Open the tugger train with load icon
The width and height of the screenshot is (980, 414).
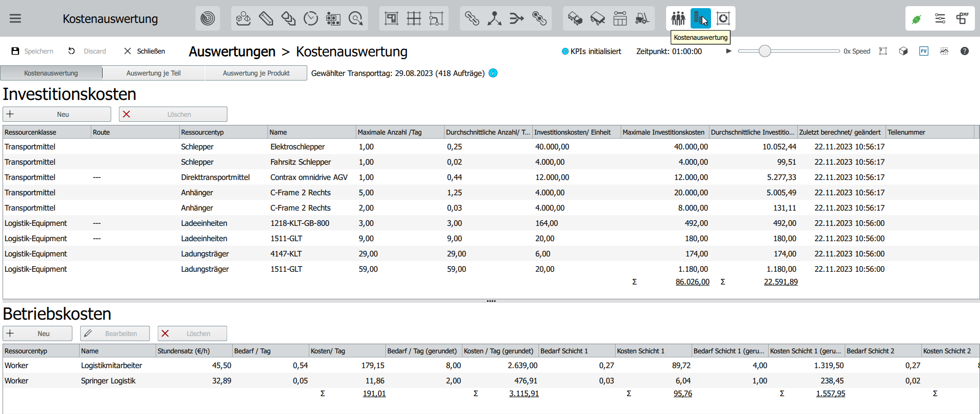575,19
